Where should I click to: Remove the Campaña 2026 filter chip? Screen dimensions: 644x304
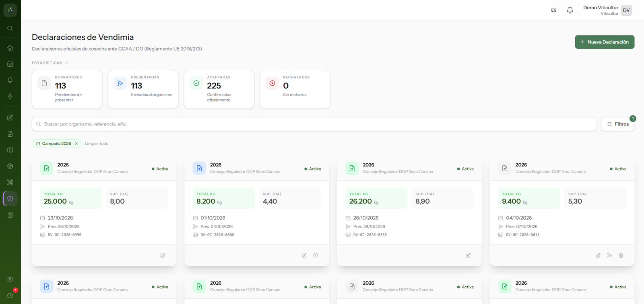tap(76, 144)
